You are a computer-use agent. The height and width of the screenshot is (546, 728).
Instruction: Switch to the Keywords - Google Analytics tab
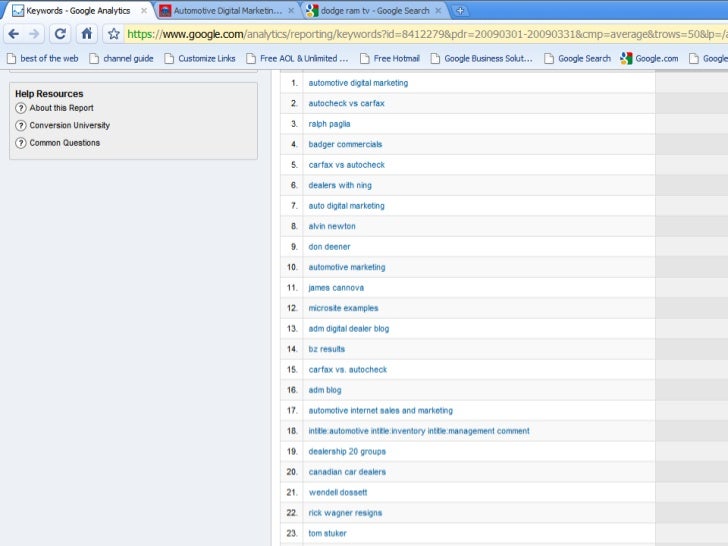click(x=78, y=11)
